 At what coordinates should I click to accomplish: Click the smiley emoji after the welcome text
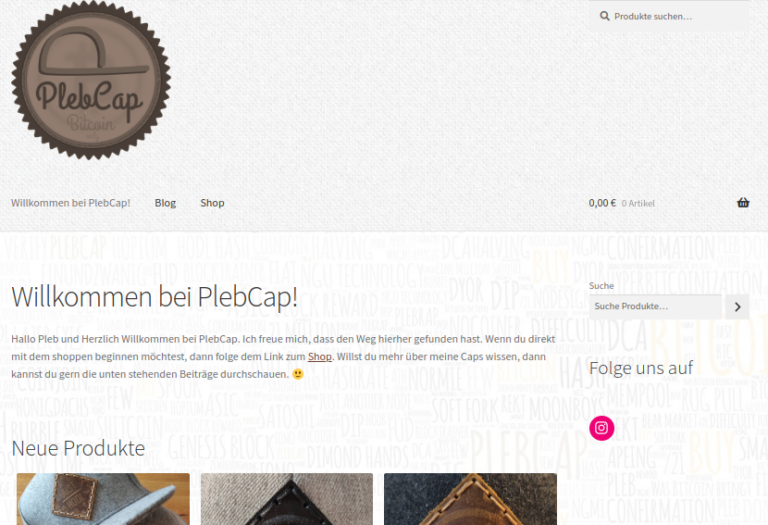click(x=298, y=374)
